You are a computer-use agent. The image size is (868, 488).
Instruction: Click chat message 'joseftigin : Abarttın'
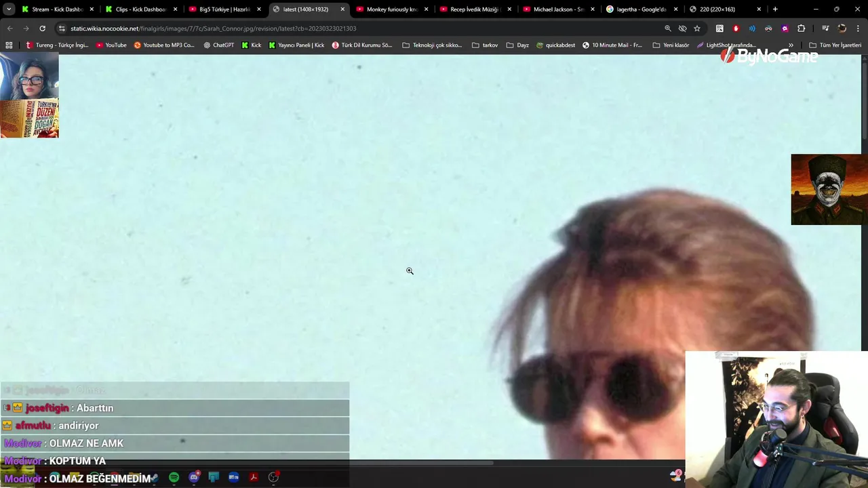coord(175,408)
